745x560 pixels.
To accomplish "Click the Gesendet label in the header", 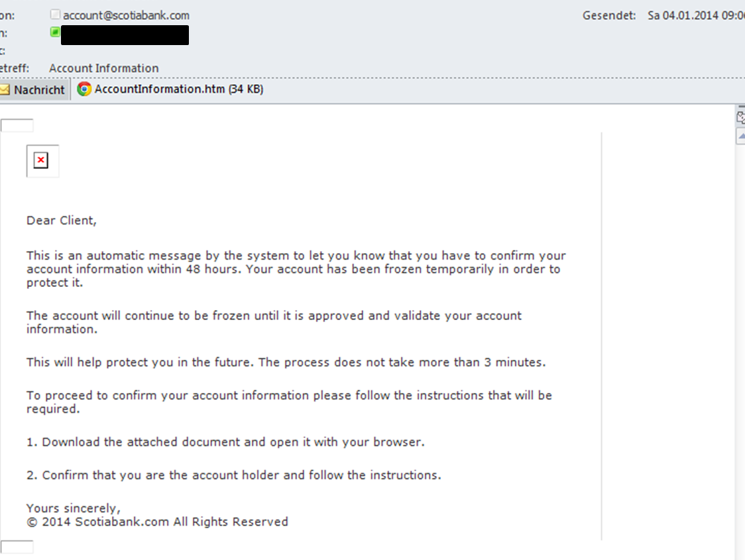I will point(609,15).
